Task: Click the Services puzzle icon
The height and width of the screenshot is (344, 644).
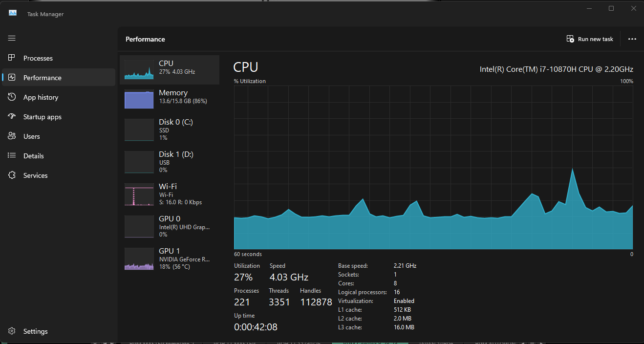Action: click(12, 175)
